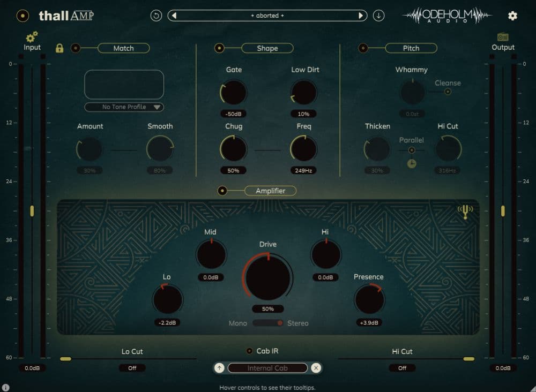Click the undo preset arrow icon

coord(156,16)
